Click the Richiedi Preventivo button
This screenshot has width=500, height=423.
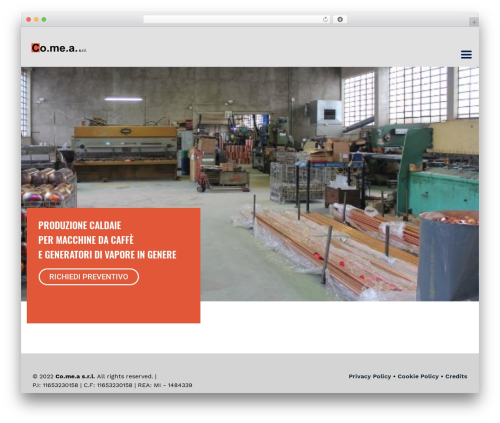(89, 277)
